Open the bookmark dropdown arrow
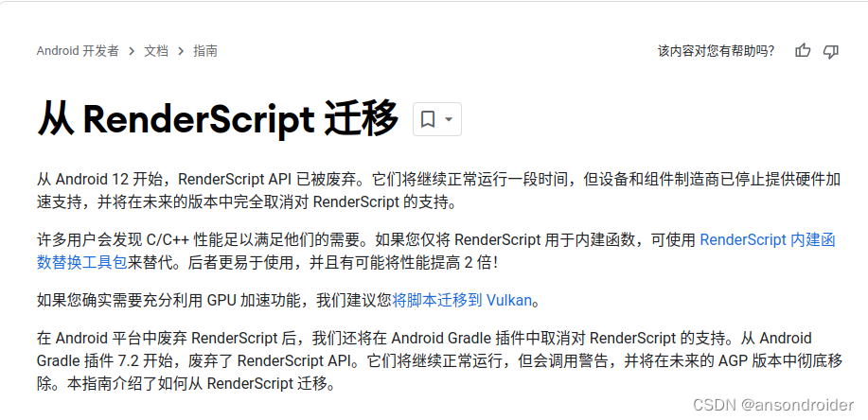This screenshot has width=868, height=420. [x=449, y=119]
